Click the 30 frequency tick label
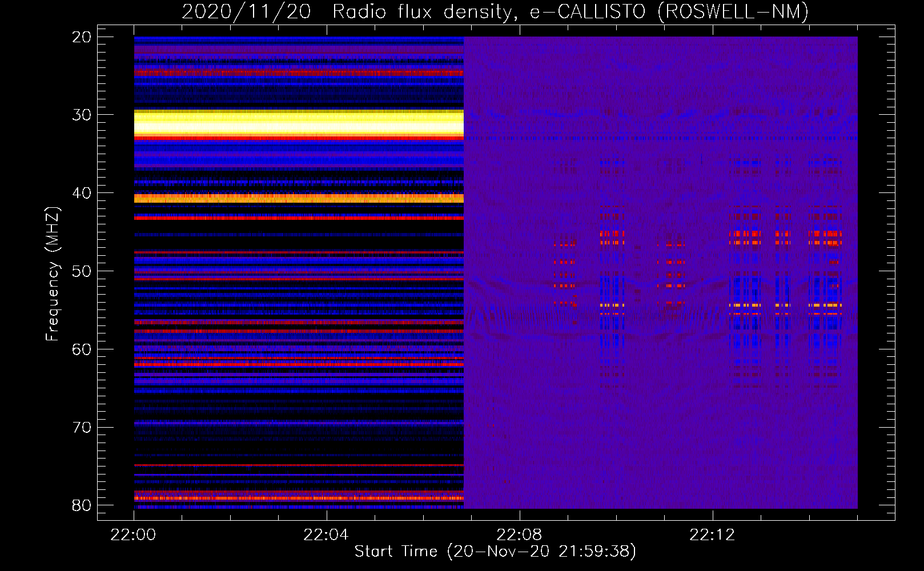Screen dimensions: 924x571 tap(82, 115)
